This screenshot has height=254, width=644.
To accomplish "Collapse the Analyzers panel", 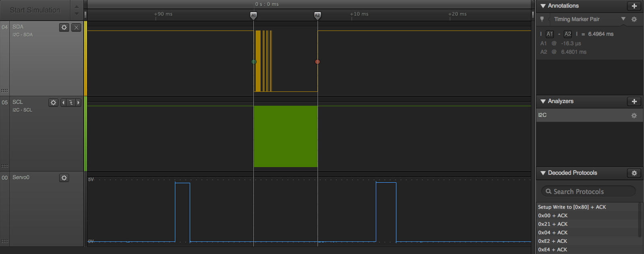I will 543,101.
